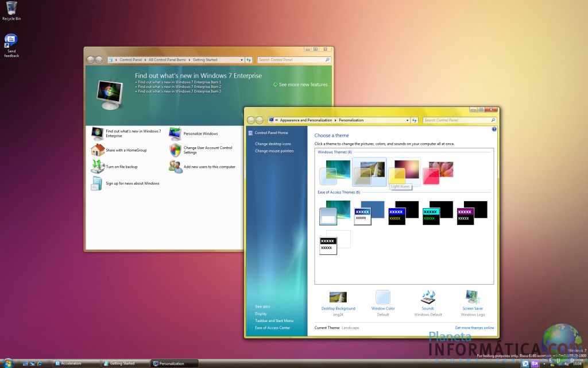Screen dimensions: 588x368
Task: Click the blue arrow icon beside the purple tray icon
Action: pyautogui.click(x=525, y=363)
